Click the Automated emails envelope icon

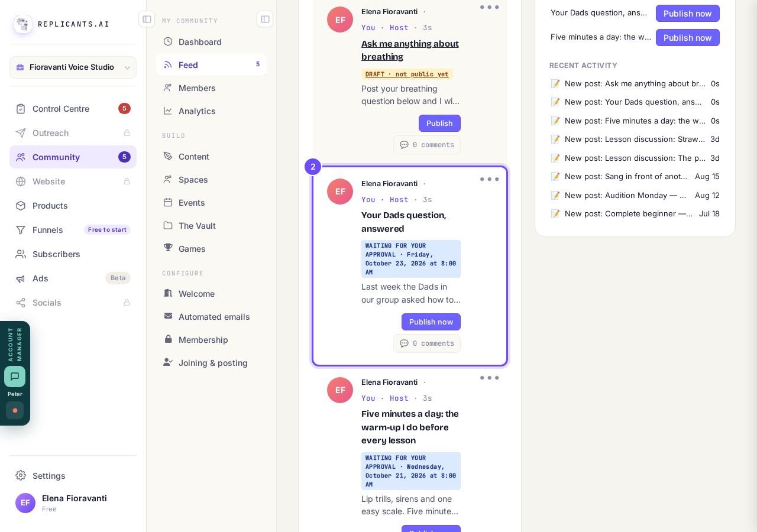click(x=168, y=316)
